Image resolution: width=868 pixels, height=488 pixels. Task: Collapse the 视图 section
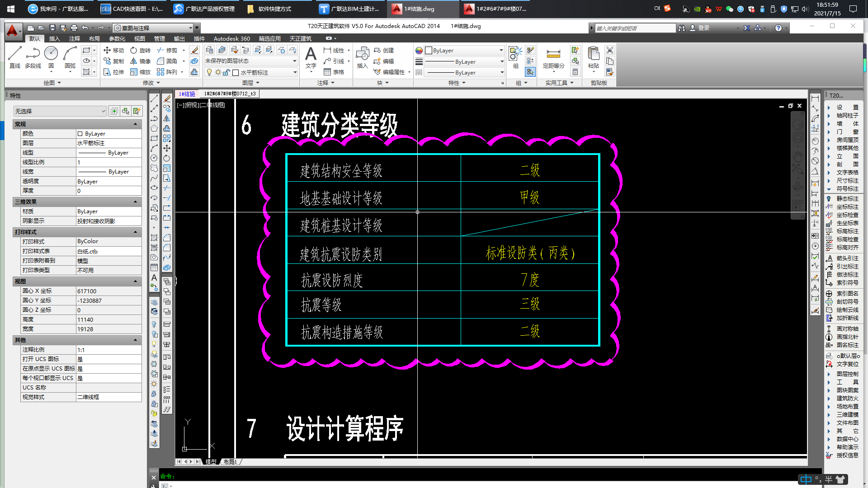pos(135,282)
